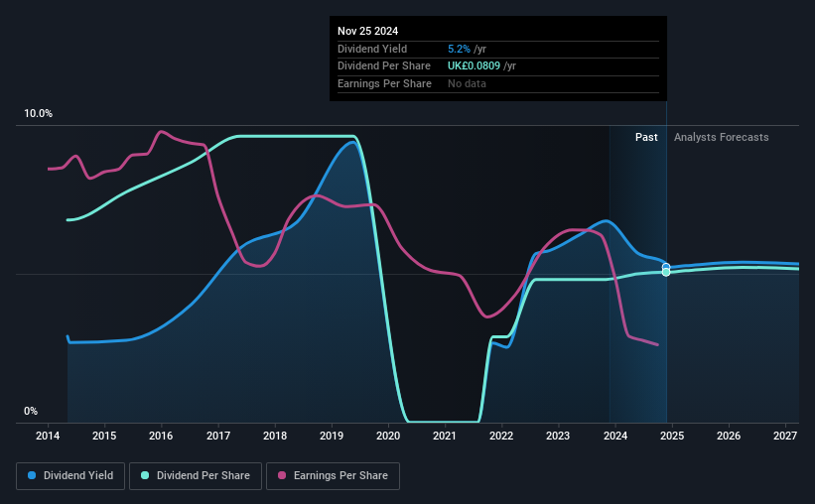Click the blue Dividend Yield marker at Nov 2024
This screenshot has height=504, width=815.
pyautogui.click(x=666, y=267)
